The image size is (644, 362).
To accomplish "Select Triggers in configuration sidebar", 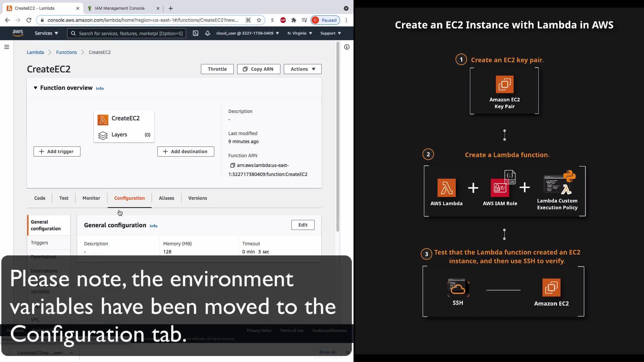I will click(40, 243).
